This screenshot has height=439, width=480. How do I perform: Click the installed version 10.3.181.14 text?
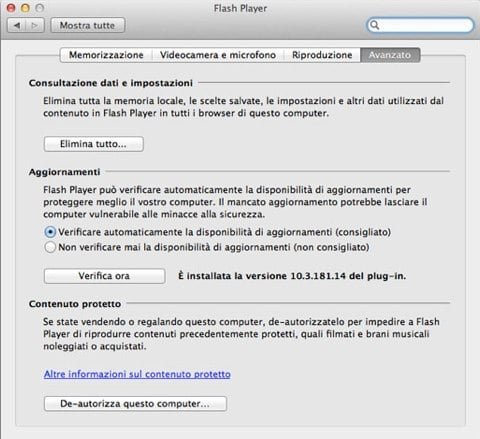tap(292, 276)
